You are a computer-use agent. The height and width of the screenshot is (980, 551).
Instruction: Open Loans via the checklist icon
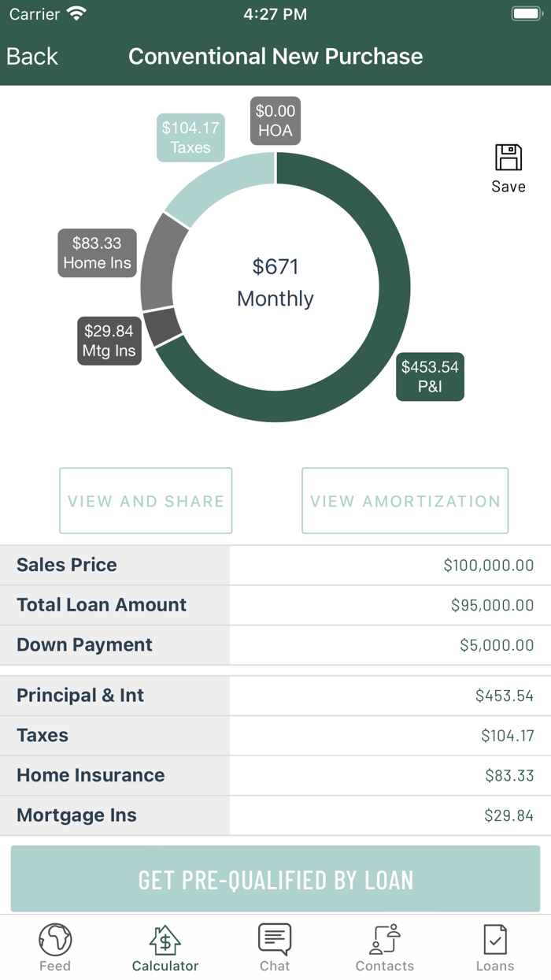click(x=495, y=939)
